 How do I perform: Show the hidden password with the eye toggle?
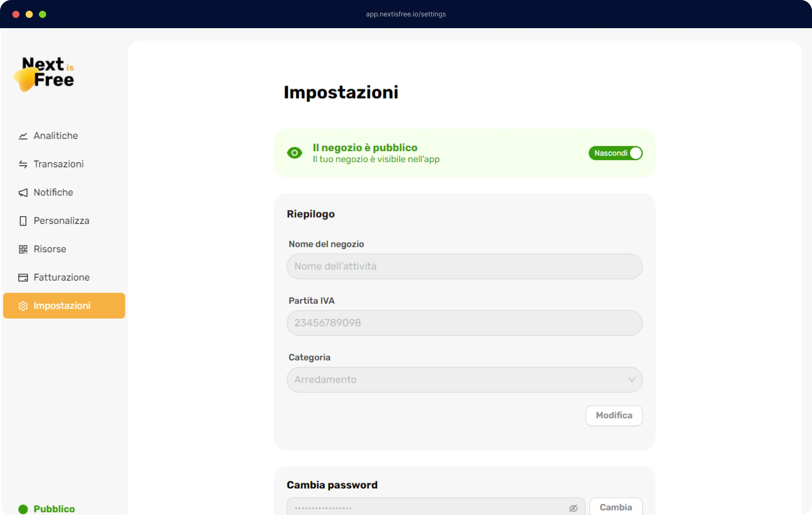[x=573, y=508]
